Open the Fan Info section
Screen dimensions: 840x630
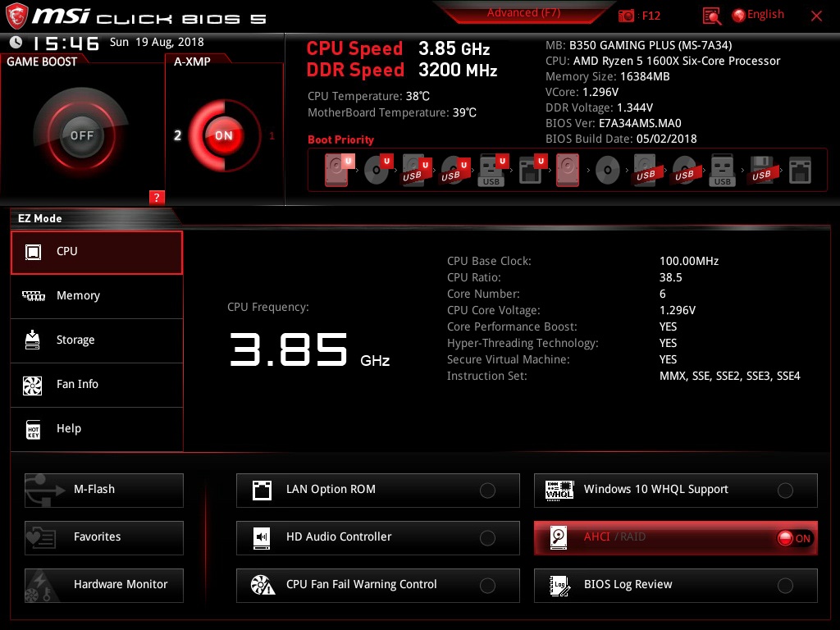(97, 385)
